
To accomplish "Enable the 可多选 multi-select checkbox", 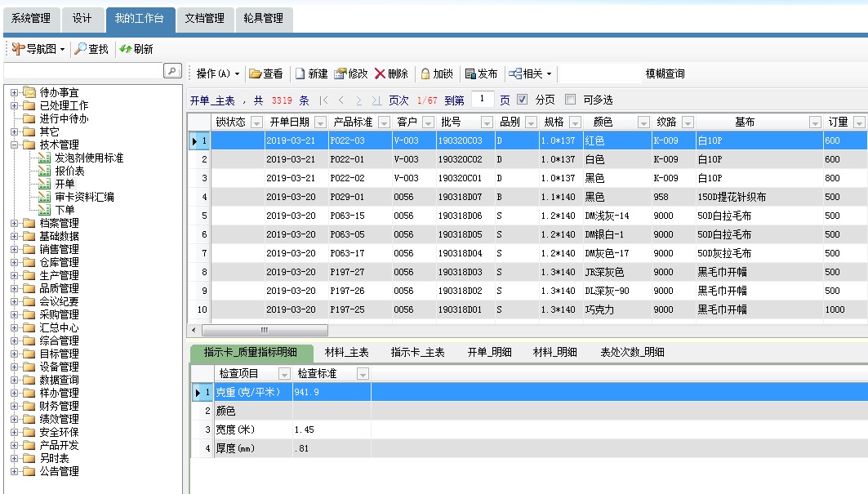I will (x=570, y=100).
